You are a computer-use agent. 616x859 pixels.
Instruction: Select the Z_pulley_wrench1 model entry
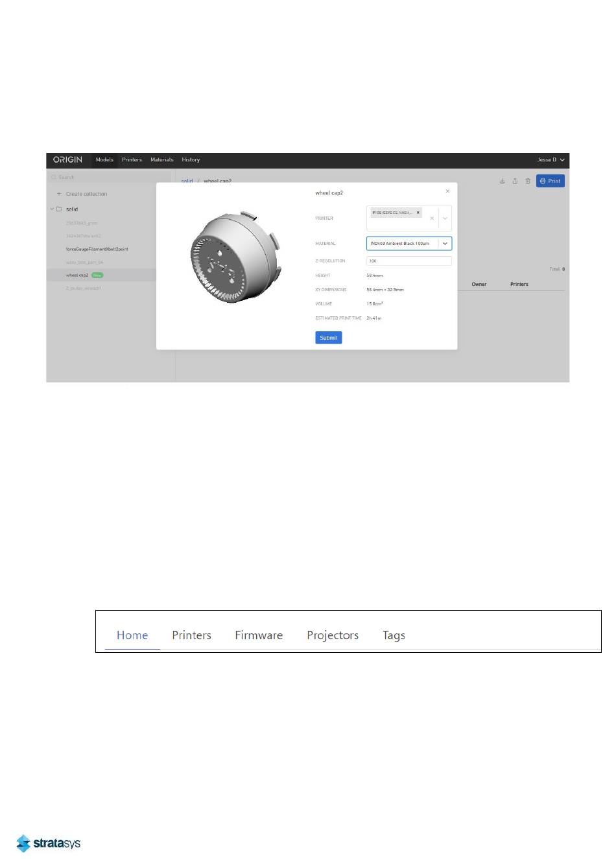coord(84,288)
